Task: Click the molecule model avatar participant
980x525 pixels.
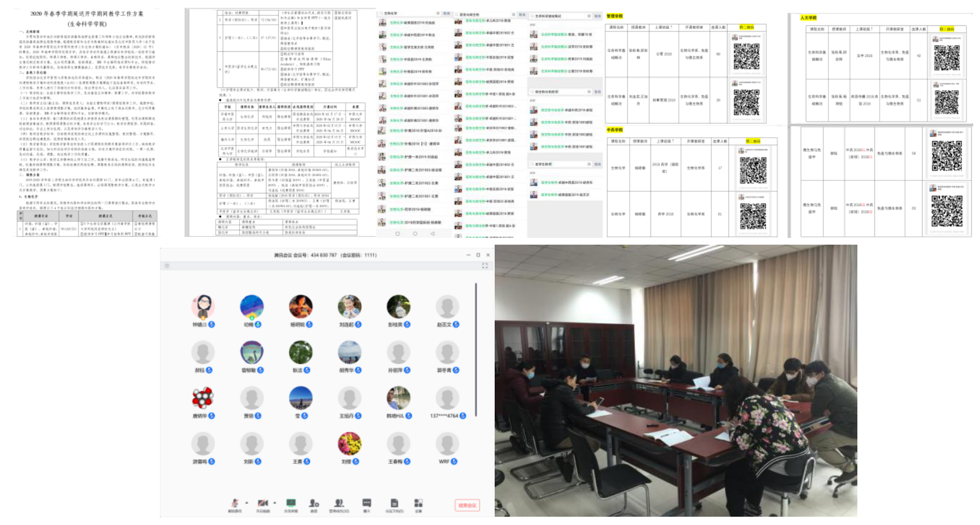Action: (203, 398)
